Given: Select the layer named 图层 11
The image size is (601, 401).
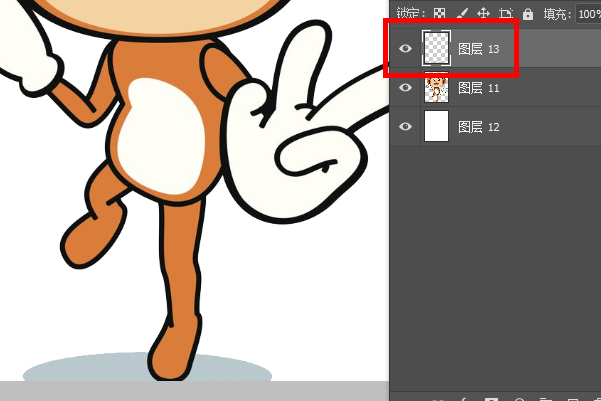Looking at the screenshot, I should pyautogui.click(x=479, y=88).
